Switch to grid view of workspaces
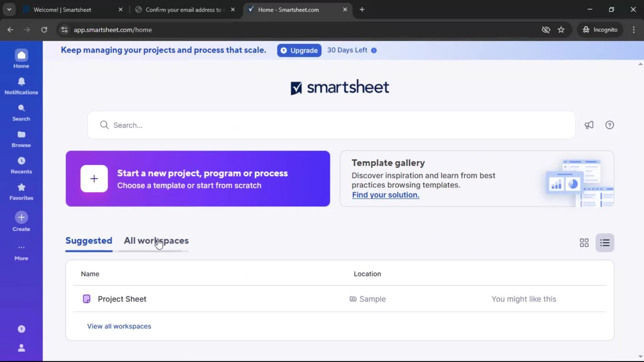Screen dimensions: 644x362 tap(584, 242)
